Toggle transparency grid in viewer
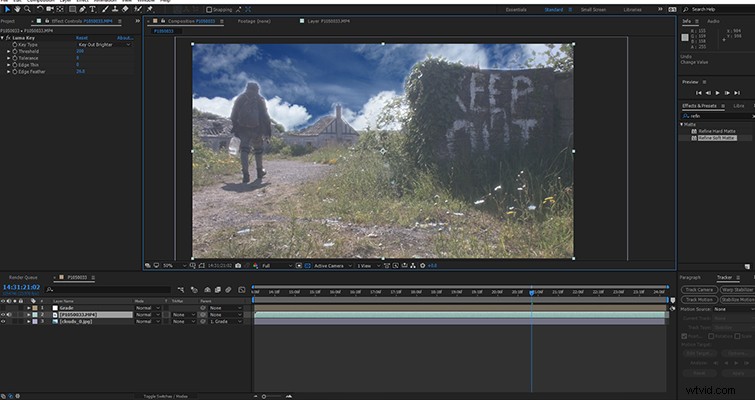Image resolution: width=755 pixels, height=400 pixels. coord(308,265)
